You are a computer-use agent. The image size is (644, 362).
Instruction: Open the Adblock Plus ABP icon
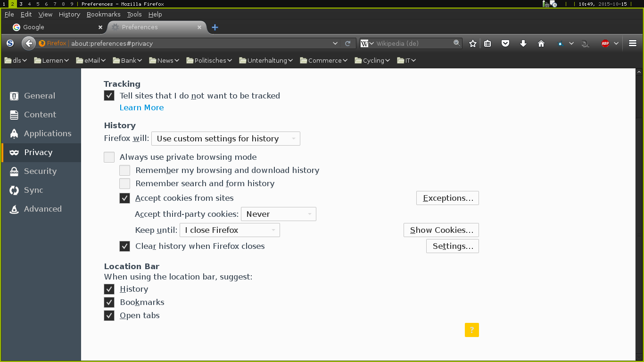tap(605, 43)
